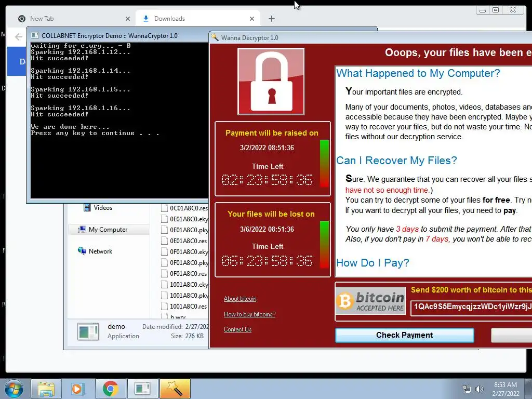
Task: Click the console window title bar icon
Action: point(35,35)
